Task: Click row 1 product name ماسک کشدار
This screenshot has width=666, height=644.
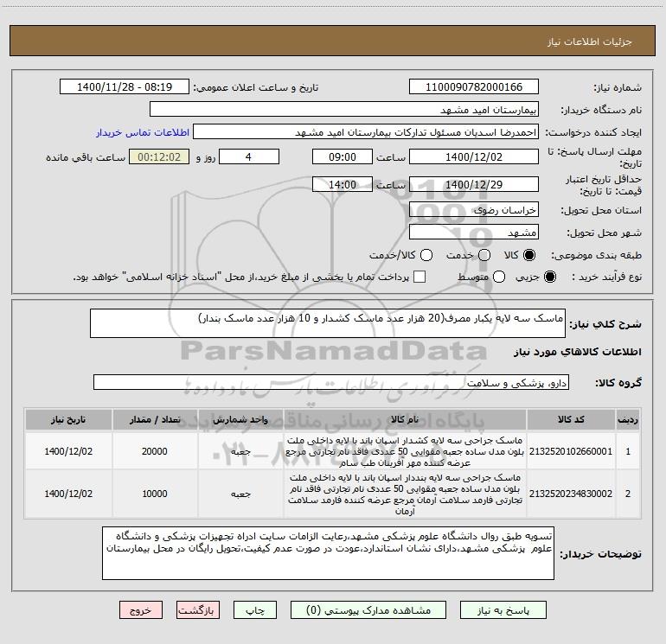Action: coord(405,451)
